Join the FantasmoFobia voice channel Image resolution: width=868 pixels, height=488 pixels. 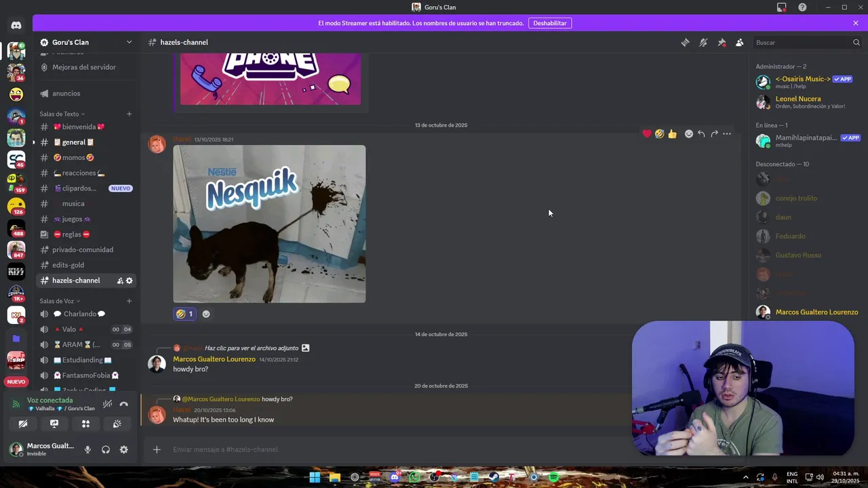point(87,375)
